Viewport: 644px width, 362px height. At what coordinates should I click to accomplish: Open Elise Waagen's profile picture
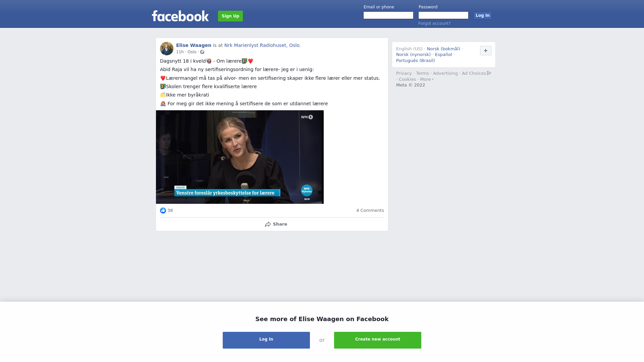[x=167, y=49]
